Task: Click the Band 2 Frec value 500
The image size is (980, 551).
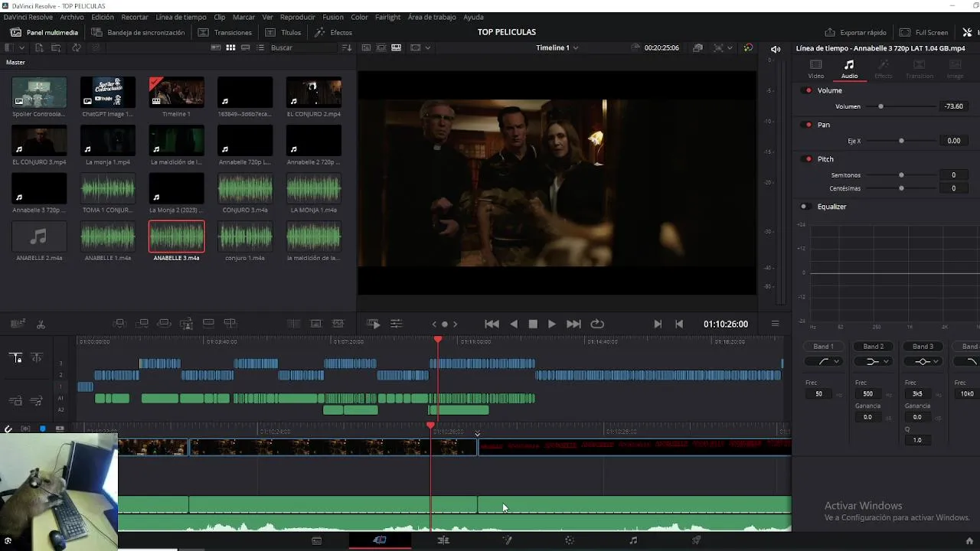Action: pos(867,394)
